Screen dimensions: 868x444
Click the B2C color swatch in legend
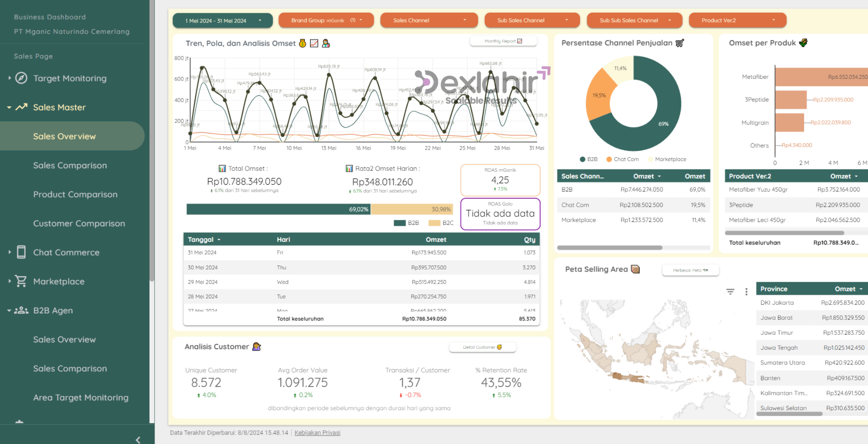(x=434, y=223)
